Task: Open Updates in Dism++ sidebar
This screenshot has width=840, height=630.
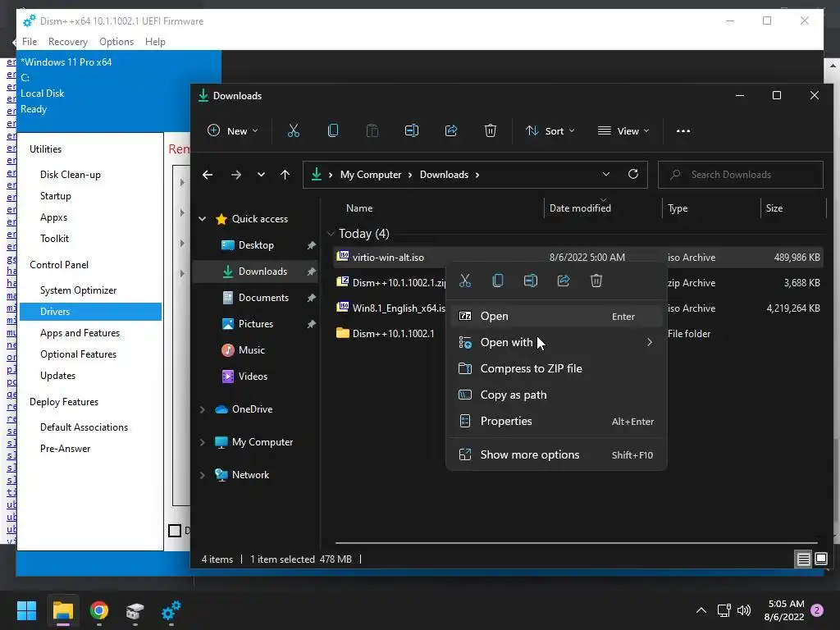Action: [58, 376]
